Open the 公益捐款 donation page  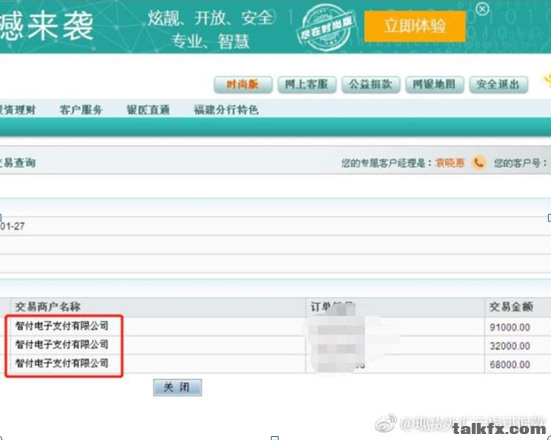click(371, 84)
